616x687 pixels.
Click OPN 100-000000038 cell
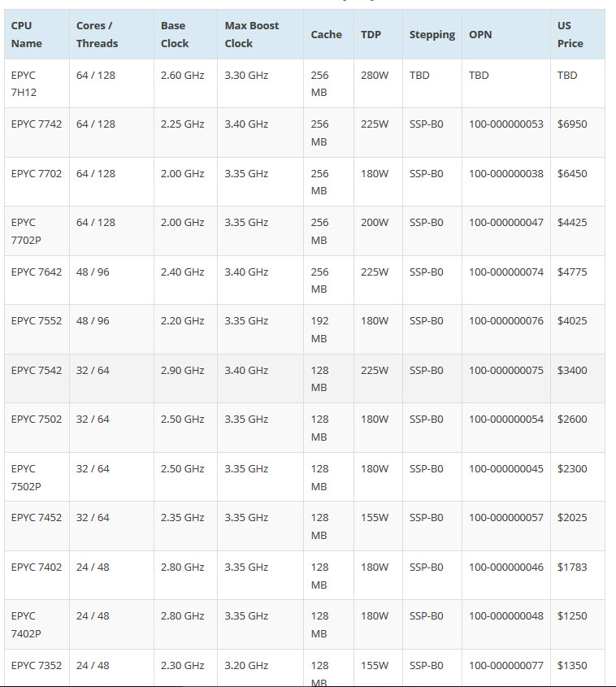tap(506, 182)
